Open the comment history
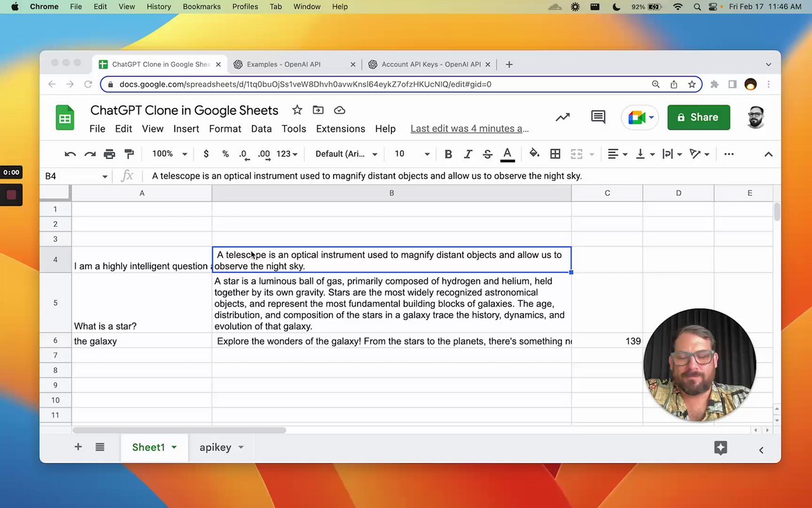This screenshot has height=508, width=812. click(598, 117)
